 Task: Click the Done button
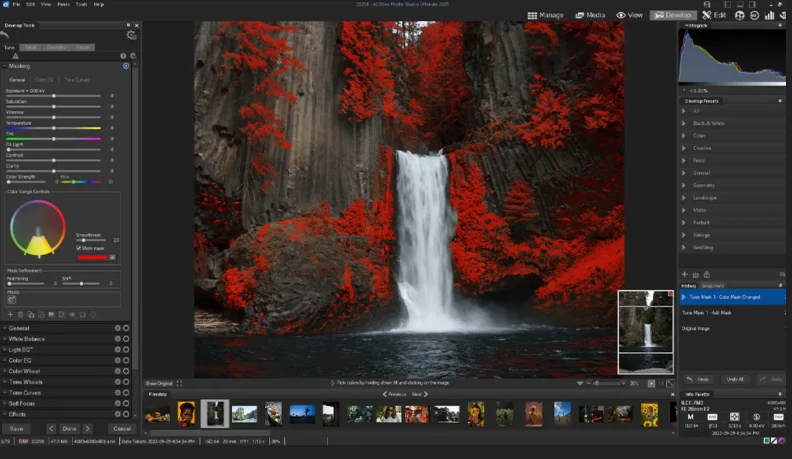pyautogui.click(x=69, y=429)
